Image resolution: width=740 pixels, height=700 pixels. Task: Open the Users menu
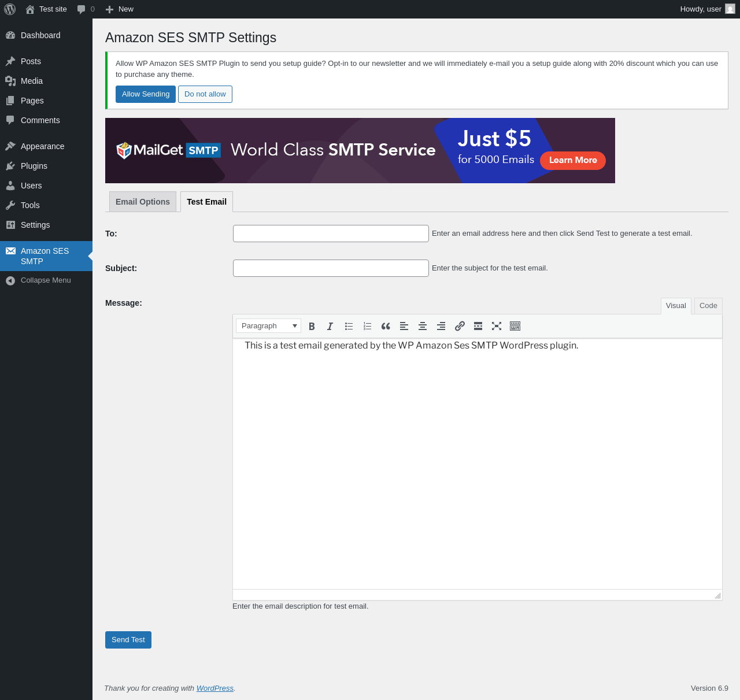46,186
